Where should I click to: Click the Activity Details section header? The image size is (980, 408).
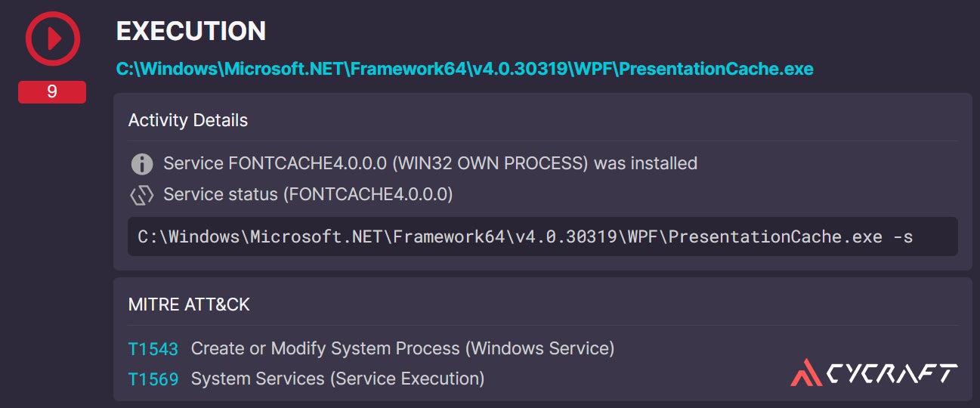point(188,120)
